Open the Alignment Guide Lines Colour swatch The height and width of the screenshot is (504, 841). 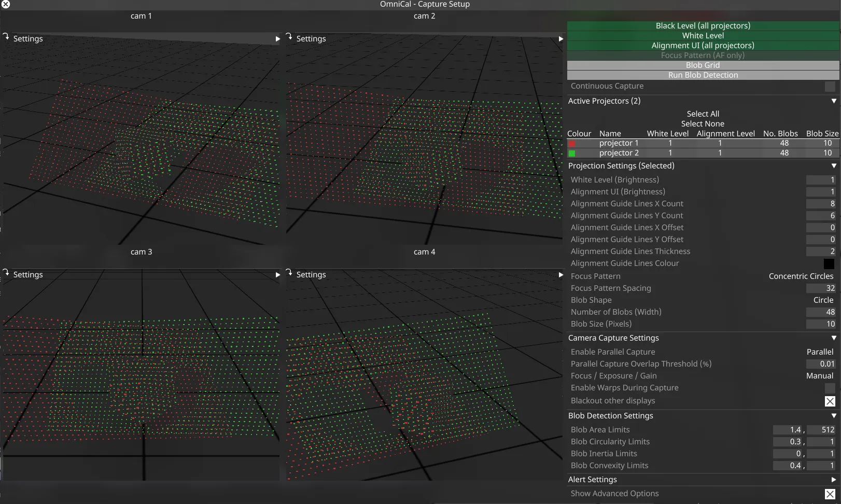point(830,263)
